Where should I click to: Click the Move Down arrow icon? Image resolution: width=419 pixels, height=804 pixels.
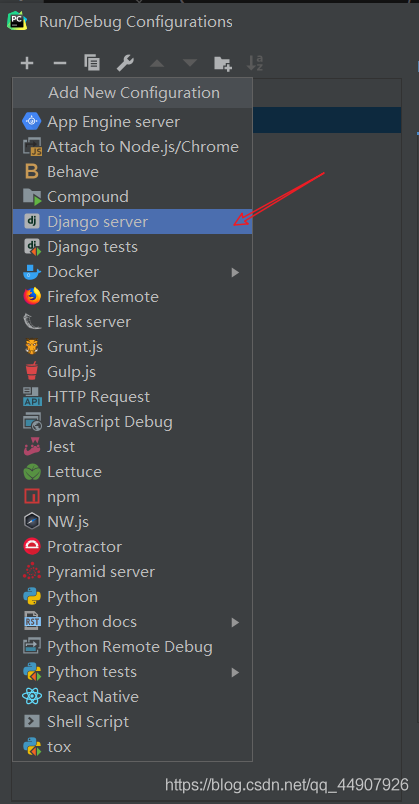(x=190, y=64)
